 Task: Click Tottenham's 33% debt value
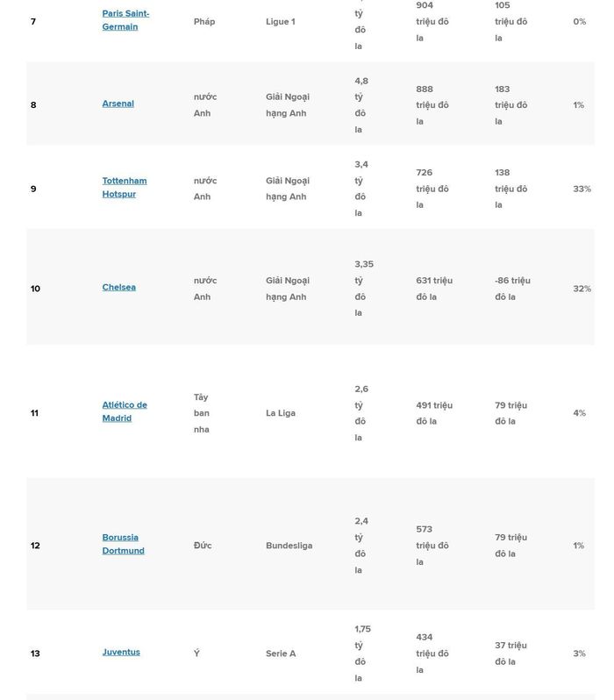(582, 189)
